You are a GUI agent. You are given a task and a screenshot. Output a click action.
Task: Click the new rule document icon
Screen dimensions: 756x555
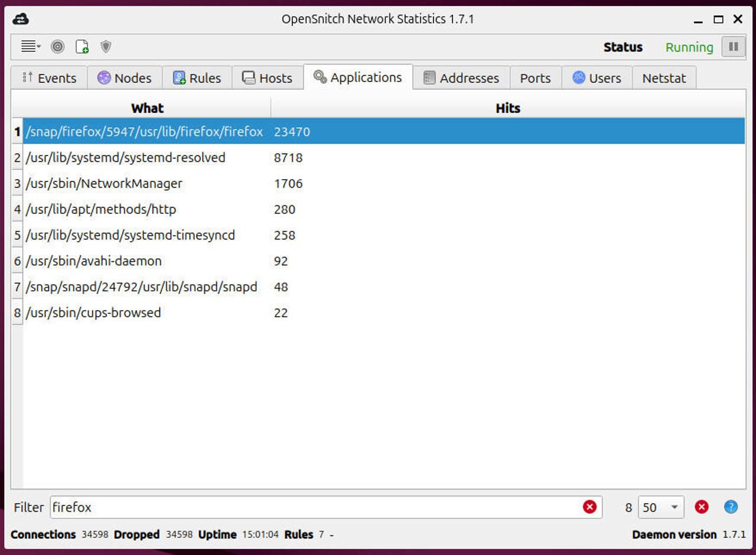click(x=83, y=46)
